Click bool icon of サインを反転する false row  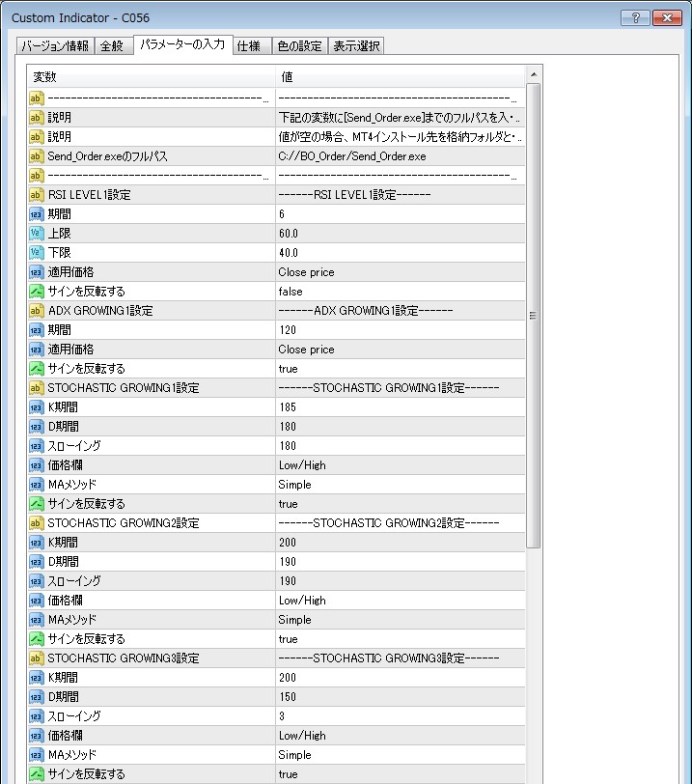[36, 292]
